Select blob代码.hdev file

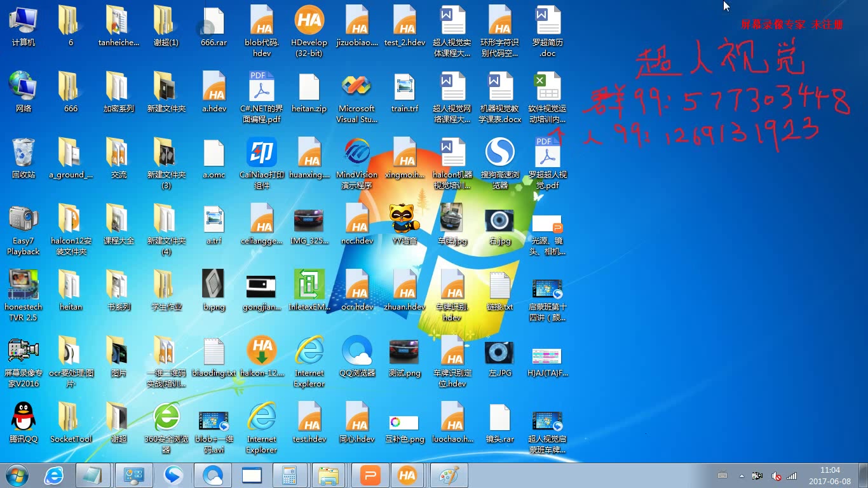[x=262, y=31]
